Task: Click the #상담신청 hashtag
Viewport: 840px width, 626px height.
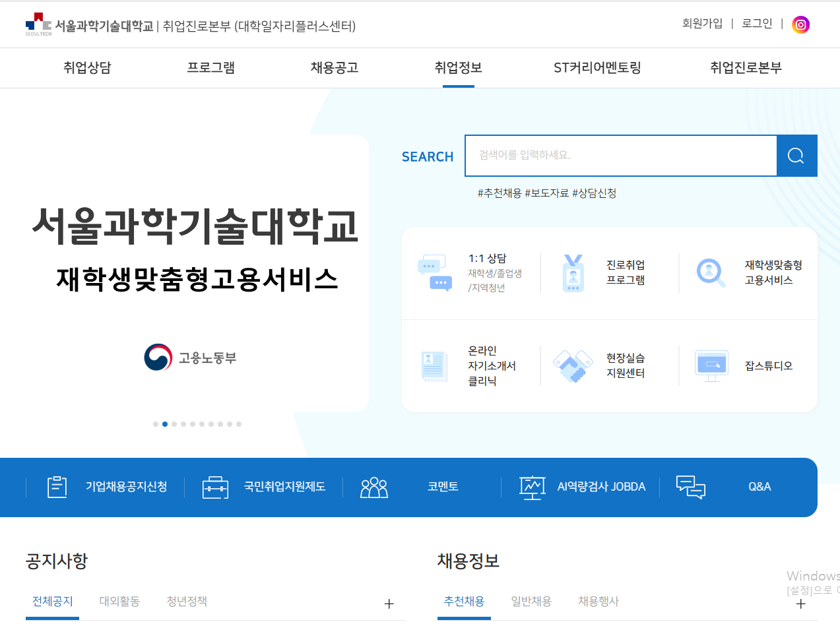Action: (x=595, y=193)
